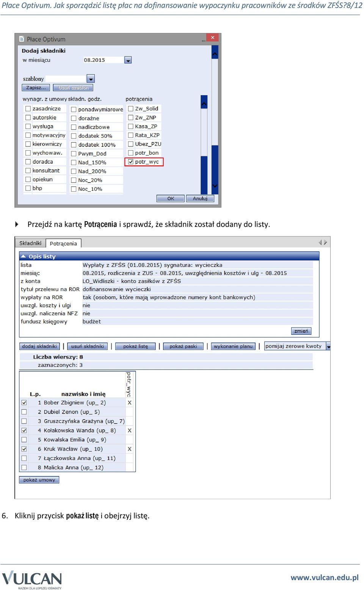Enable the Nad_150% checkbox

point(74,162)
